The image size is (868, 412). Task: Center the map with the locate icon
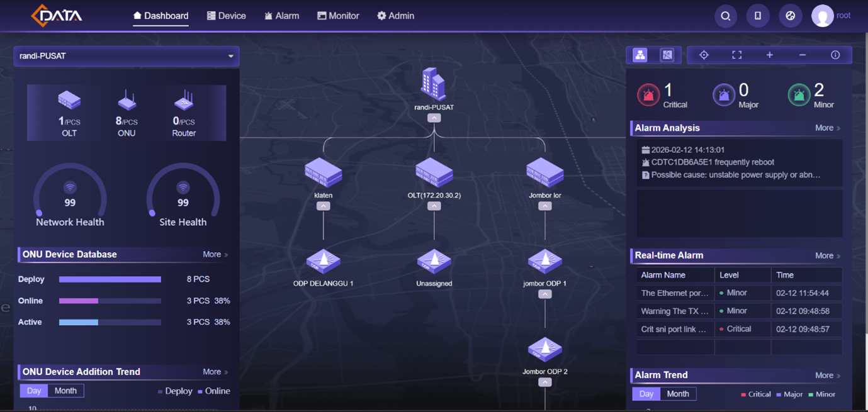click(x=704, y=55)
